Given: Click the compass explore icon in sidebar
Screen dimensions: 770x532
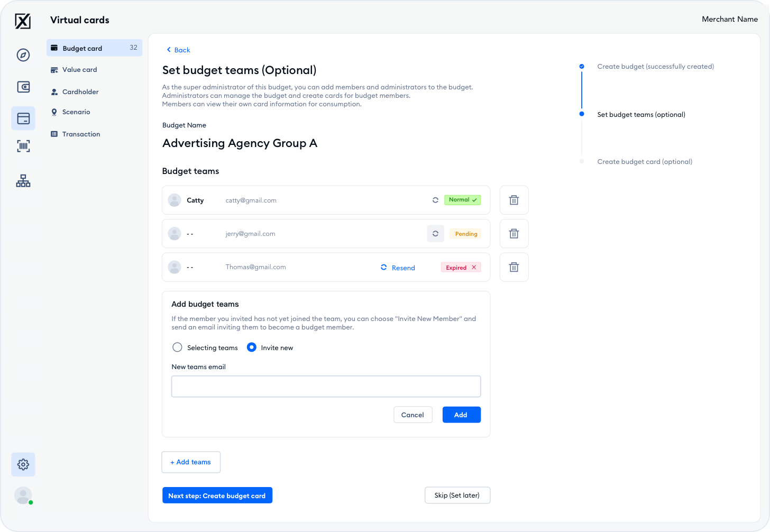Looking at the screenshot, I should click(x=23, y=55).
